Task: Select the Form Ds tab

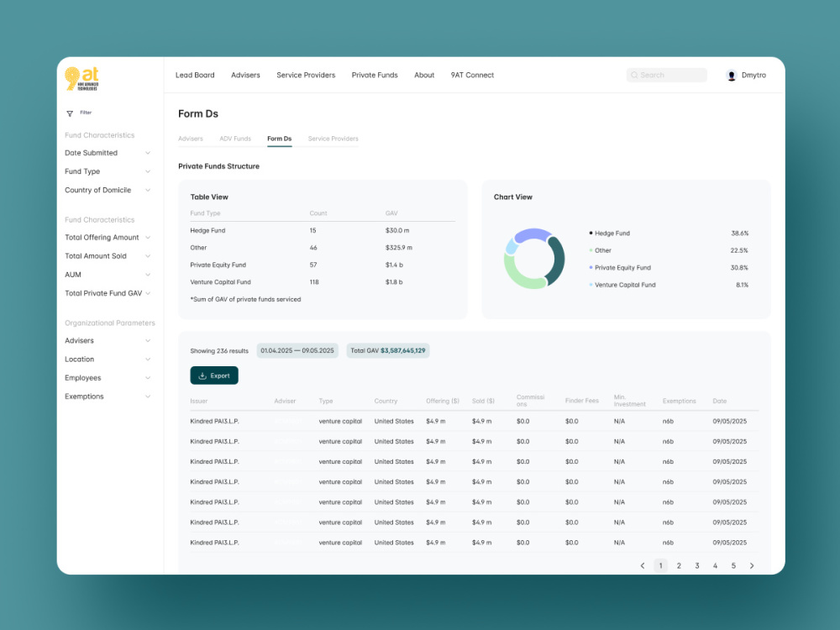Action: pyautogui.click(x=279, y=139)
